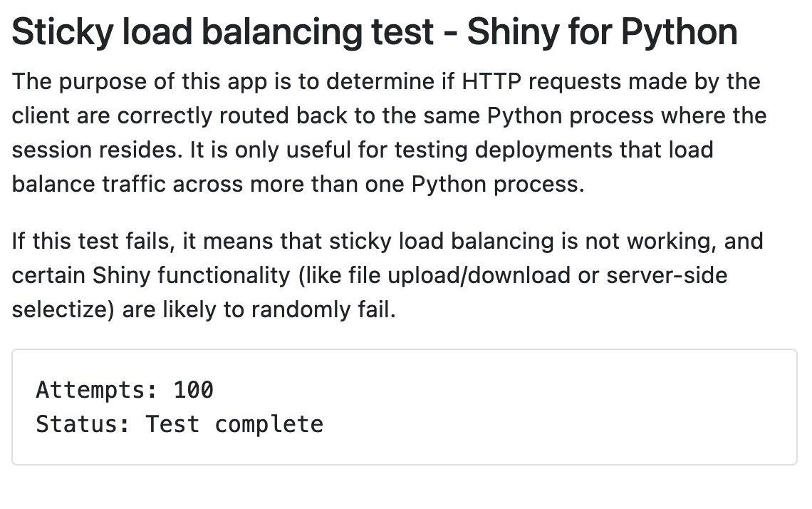Image resolution: width=812 pixels, height=509 pixels.
Task: Click the "Sticky load balancing test" page heading
Action: [222, 32]
